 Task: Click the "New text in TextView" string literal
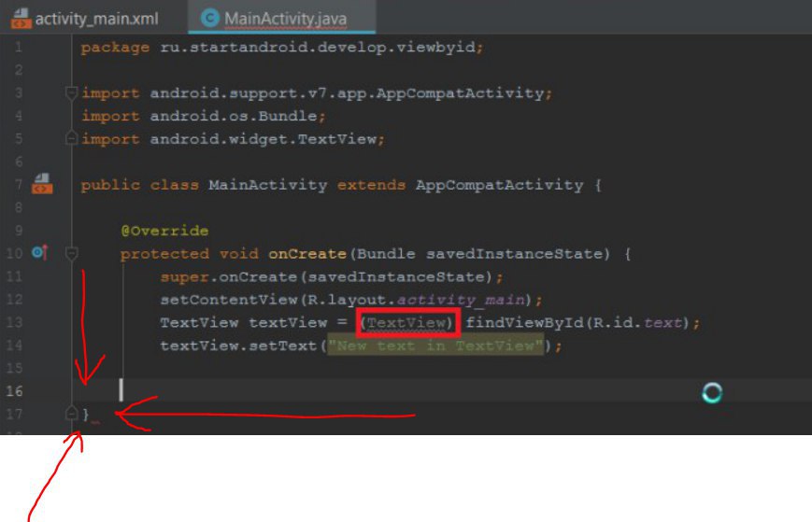click(x=435, y=346)
